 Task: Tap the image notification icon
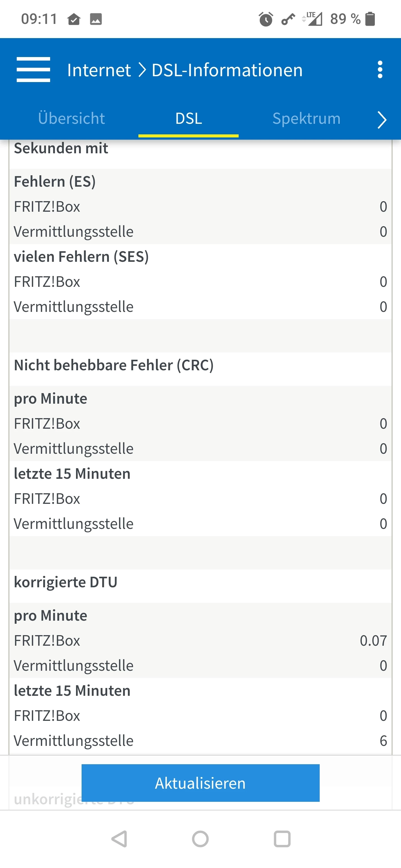point(96,19)
